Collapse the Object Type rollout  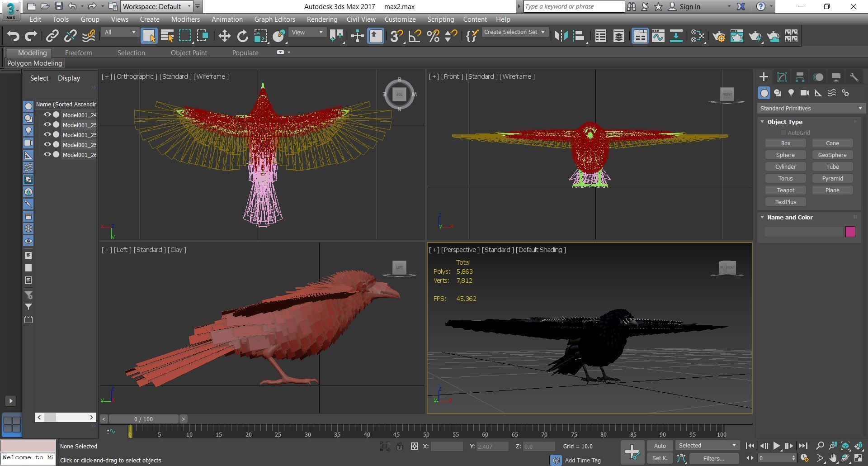(762, 122)
